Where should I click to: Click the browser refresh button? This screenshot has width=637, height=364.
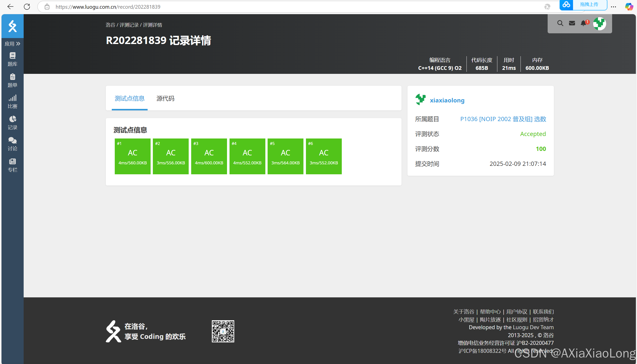[27, 7]
